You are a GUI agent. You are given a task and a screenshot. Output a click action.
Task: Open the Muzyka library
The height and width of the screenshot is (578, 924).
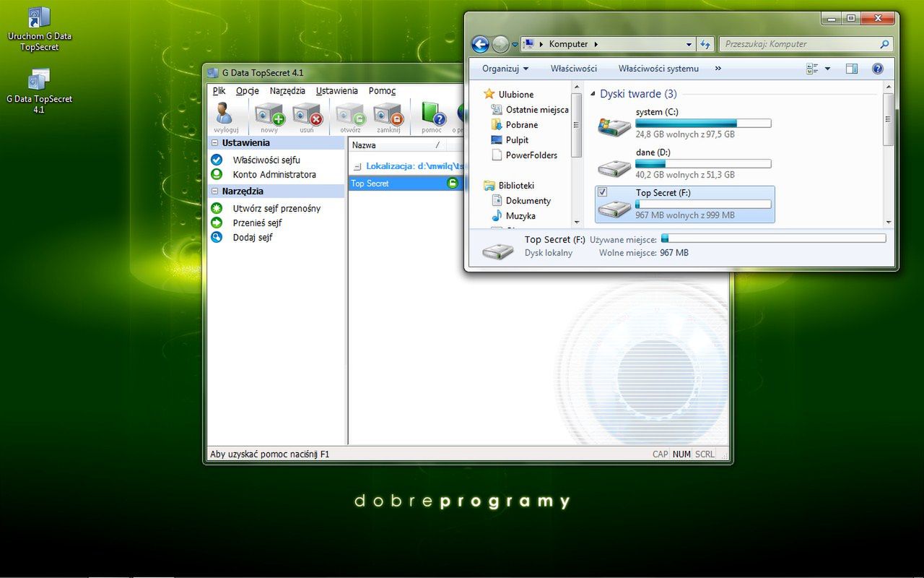tap(520, 216)
